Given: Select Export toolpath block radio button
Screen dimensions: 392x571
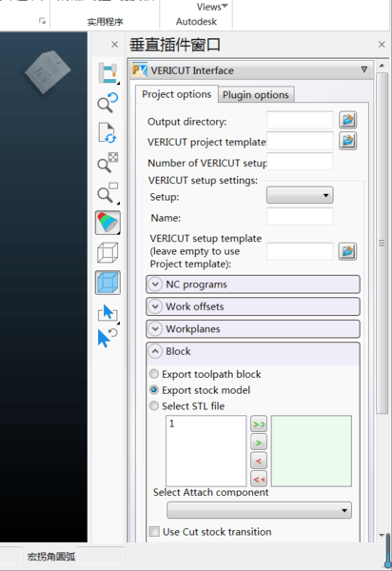Looking at the screenshot, I should pyautogui.click(x=154, y=374).
